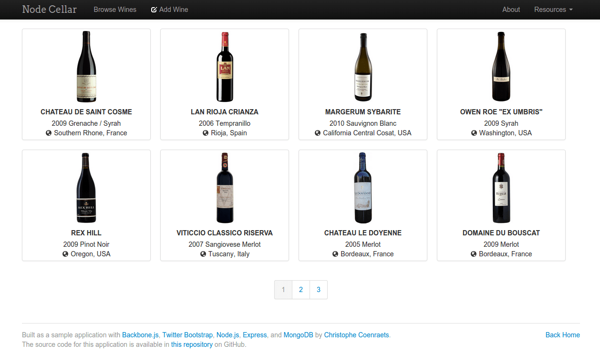Open the MongoDB footer link

point(299,335)
